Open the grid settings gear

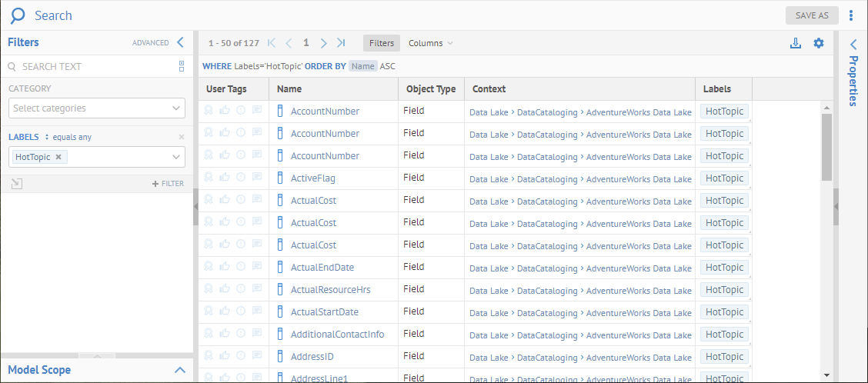click(819, 43)
